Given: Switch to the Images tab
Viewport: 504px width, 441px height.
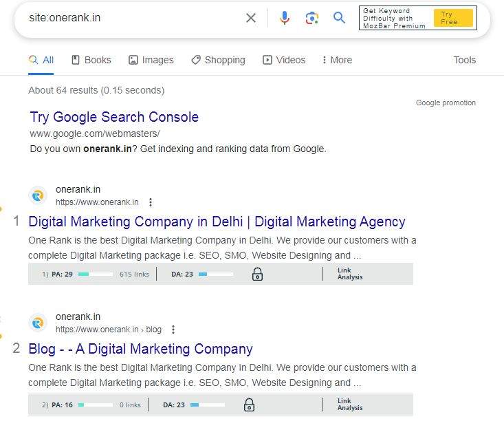Looking at the screenshot, I should tap(151, 60).
